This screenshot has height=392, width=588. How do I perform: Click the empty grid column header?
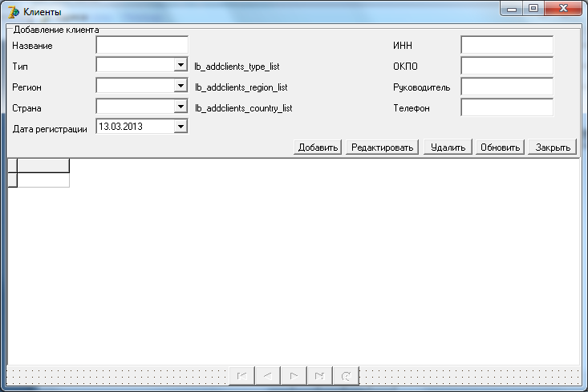tap(43, 166)
